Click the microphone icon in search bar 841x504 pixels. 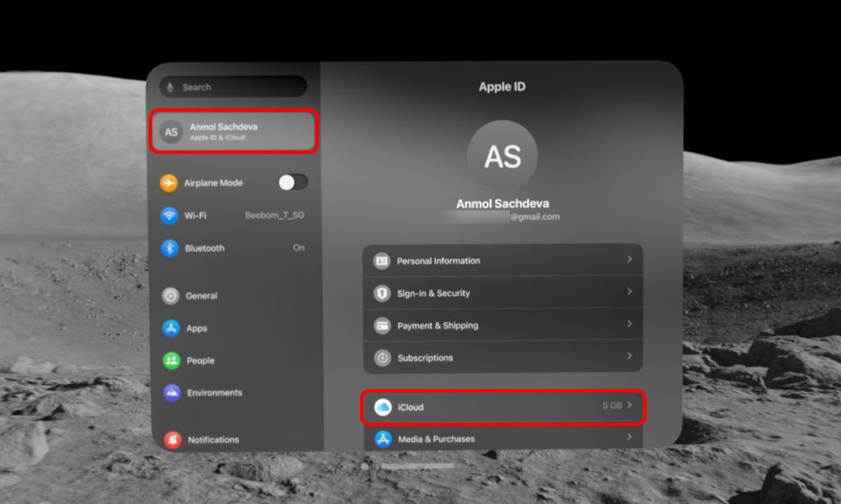point(170,87)
